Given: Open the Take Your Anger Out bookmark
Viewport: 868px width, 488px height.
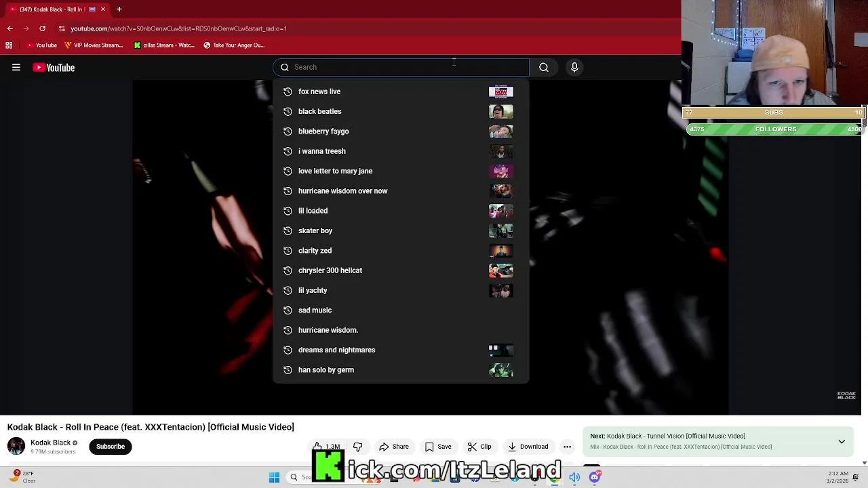Looking at the screenshot, I should [x=234, y=45].
